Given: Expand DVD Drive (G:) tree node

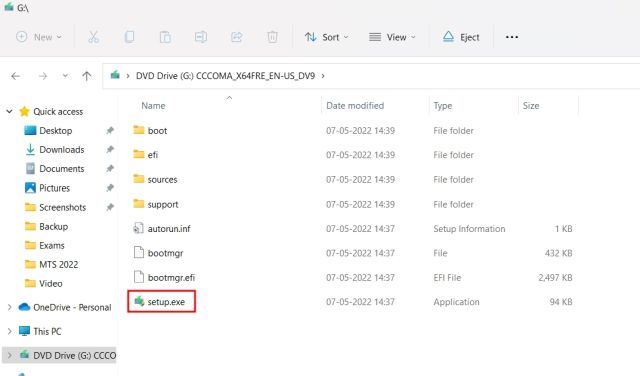Looking at the screenshot, I should (x=9, y=355).
